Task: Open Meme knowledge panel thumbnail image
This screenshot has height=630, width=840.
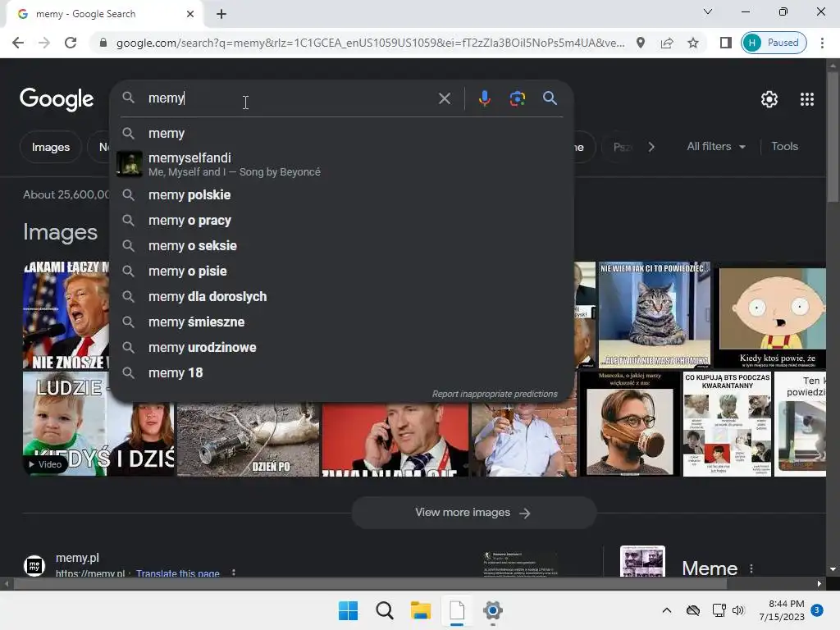Action: click(642, 561)
